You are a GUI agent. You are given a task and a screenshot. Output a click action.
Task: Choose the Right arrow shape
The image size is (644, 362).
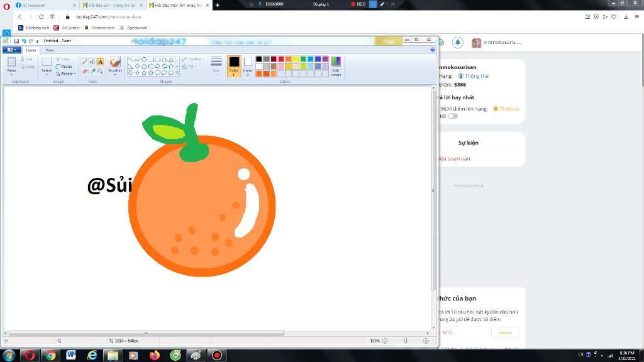(157, 66)
